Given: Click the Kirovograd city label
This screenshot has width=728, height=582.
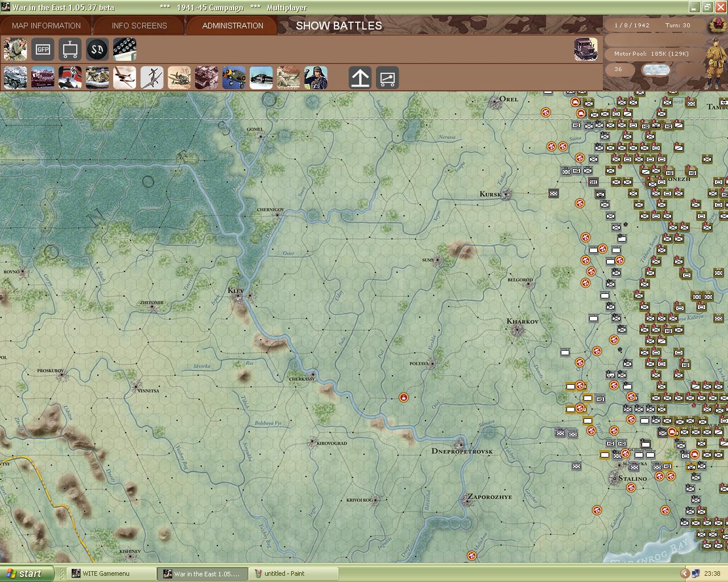Looking at the screenshot, I should click(x=332, y=443).
